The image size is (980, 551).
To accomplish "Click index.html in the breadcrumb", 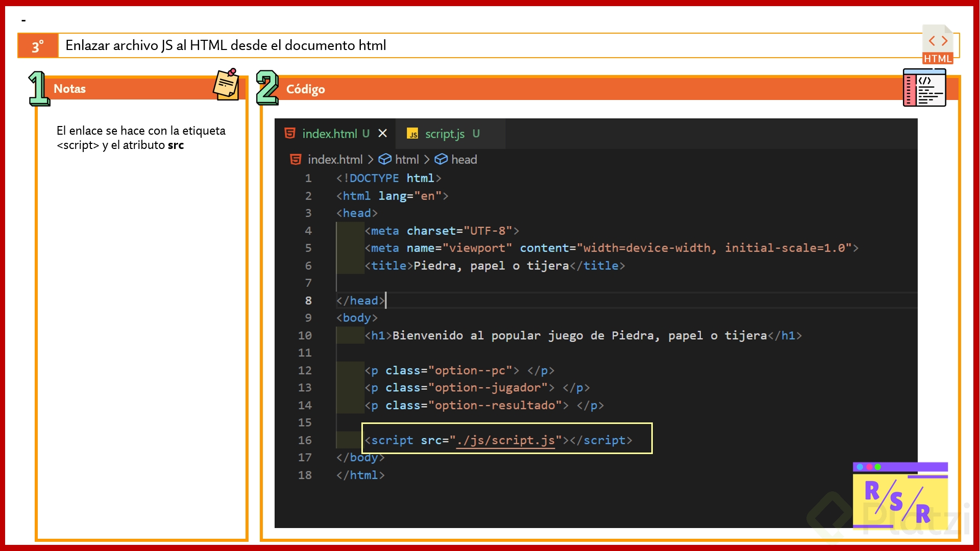I will click(335, 160).
